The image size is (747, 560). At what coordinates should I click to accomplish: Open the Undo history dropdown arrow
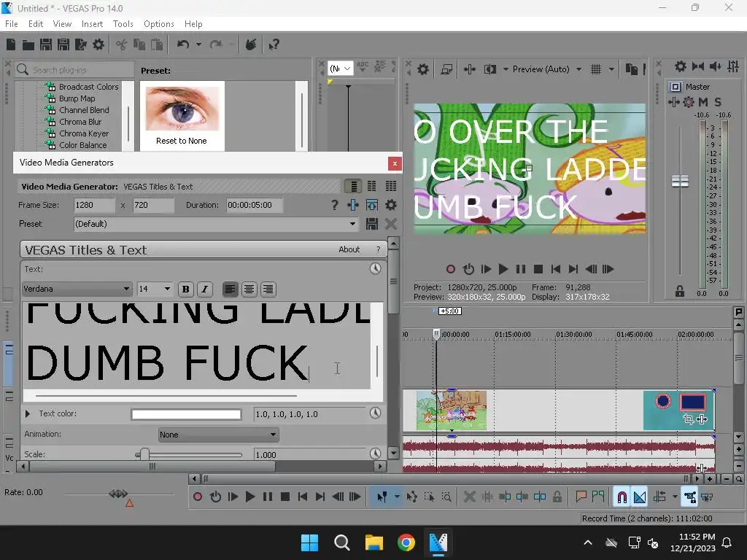coord(198,44)
